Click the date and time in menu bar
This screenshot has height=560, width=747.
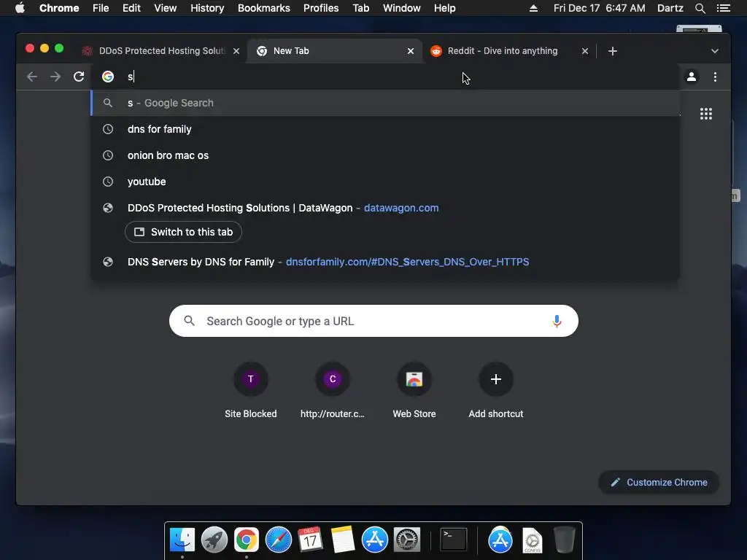[600, 8]
